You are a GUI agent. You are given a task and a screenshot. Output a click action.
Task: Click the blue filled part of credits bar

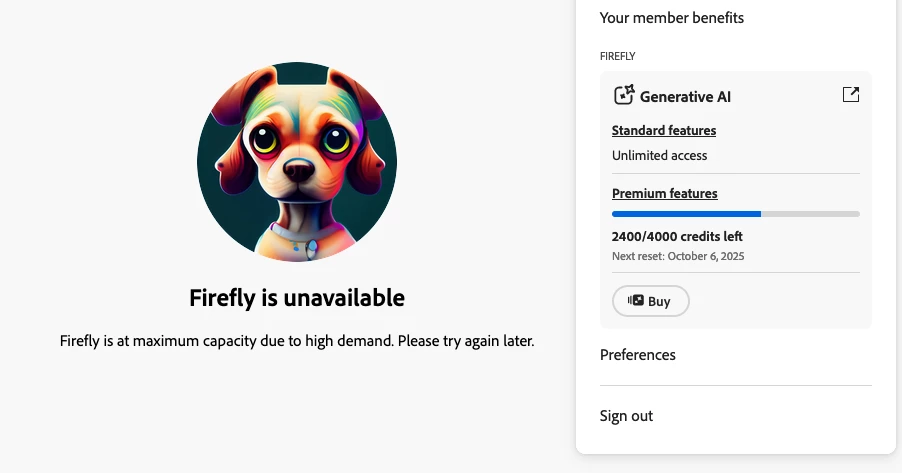coord(686,214)
